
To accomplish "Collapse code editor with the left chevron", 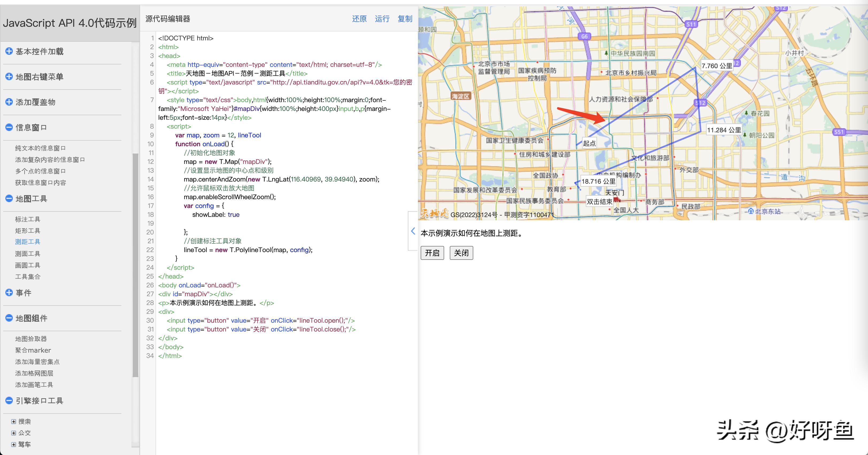I will point(413,231).
